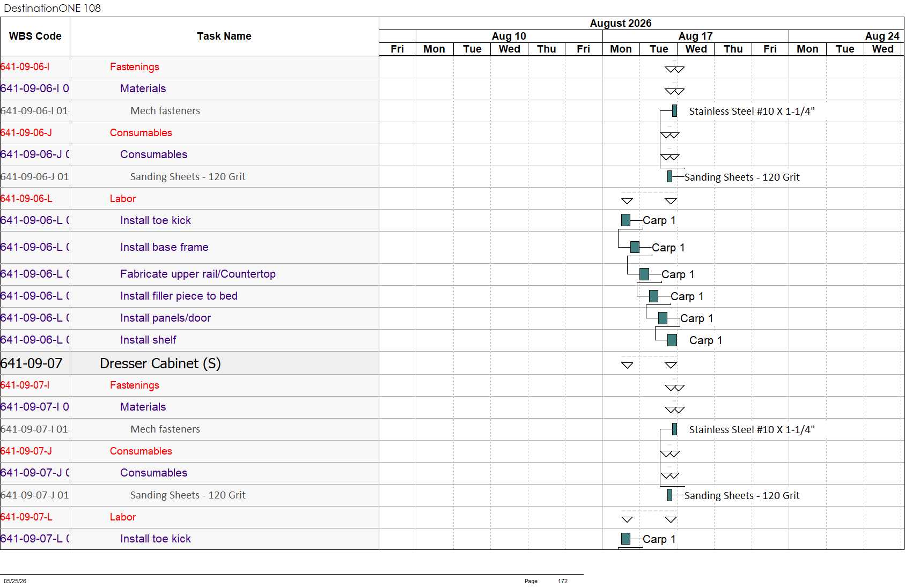This screenshot has width=905, height=588.
Task: Click the Dresser Cabinet (S) summary start marker
Action: coord(627,366)
